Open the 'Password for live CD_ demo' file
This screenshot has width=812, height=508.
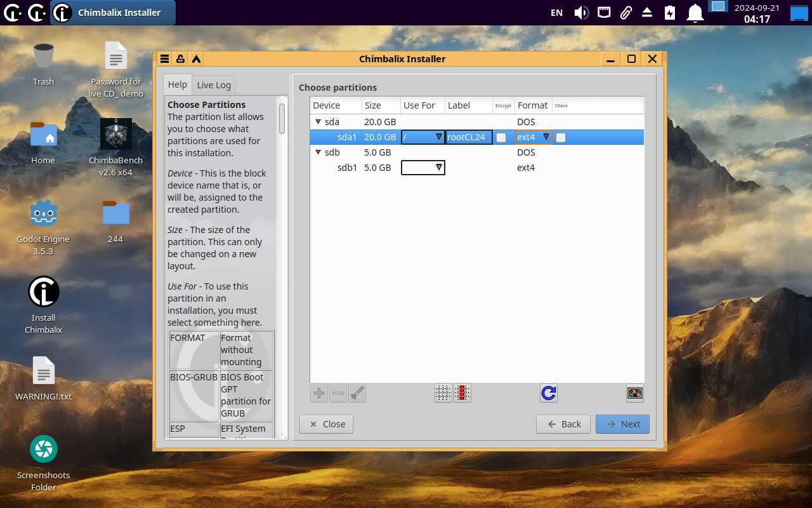115,69
